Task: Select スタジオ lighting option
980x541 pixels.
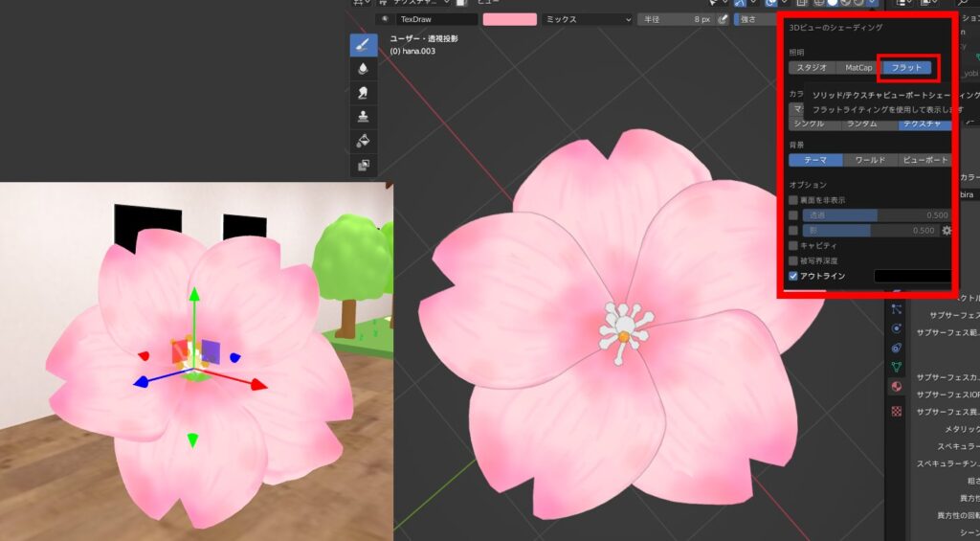Action: pos(812,68)
